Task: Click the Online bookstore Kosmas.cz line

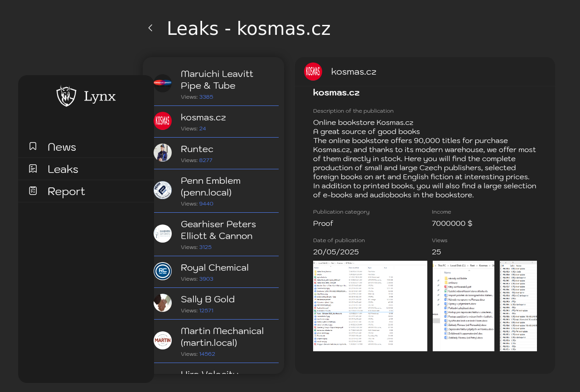Action: pos(363,122)
